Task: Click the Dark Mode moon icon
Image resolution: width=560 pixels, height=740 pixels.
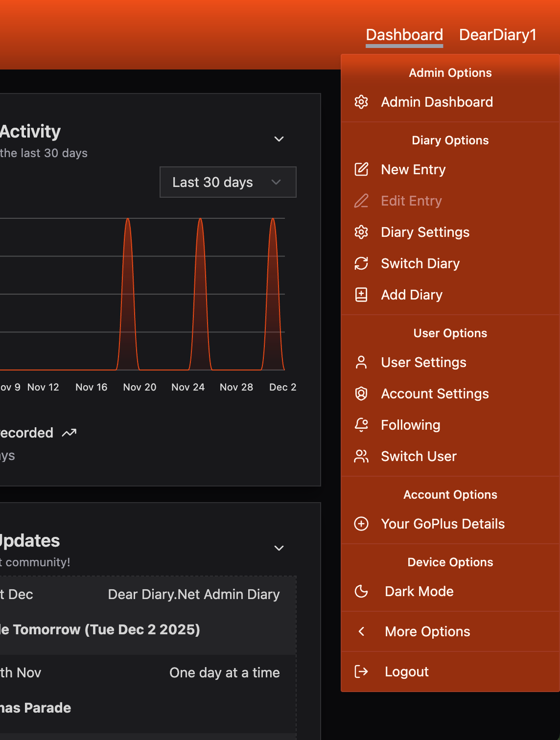Action: tap(361, 591)
